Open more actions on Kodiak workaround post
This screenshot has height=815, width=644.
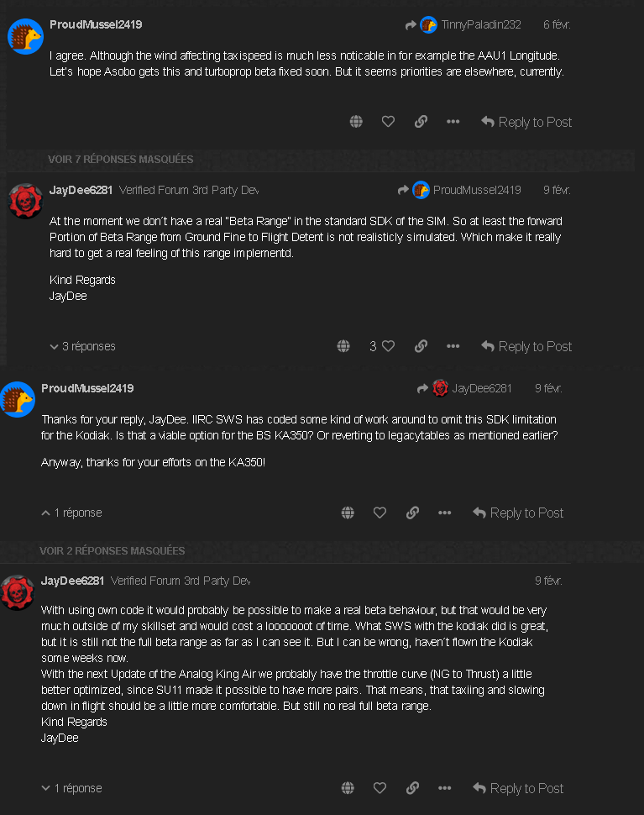[x=445, y=513]
